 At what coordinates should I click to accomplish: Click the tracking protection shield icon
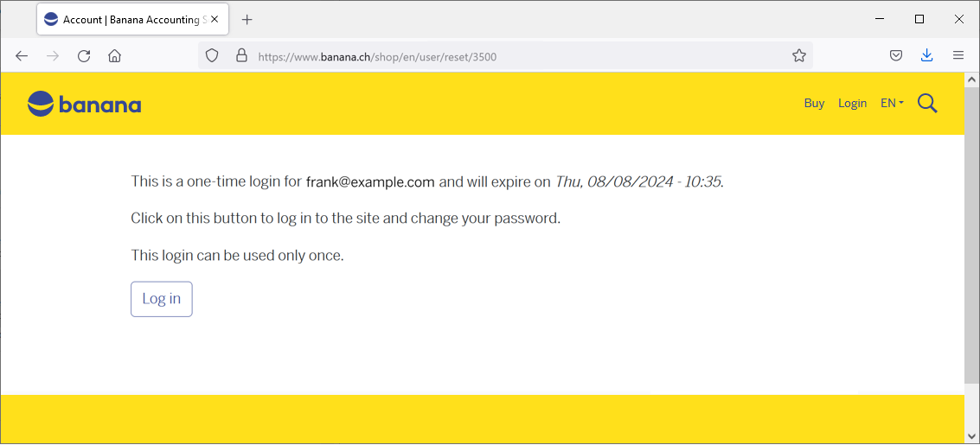(212, 56)
